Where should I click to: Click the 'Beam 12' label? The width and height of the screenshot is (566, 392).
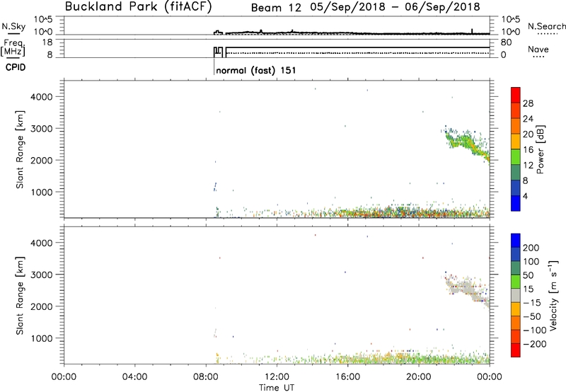click(x=276, y=8)
